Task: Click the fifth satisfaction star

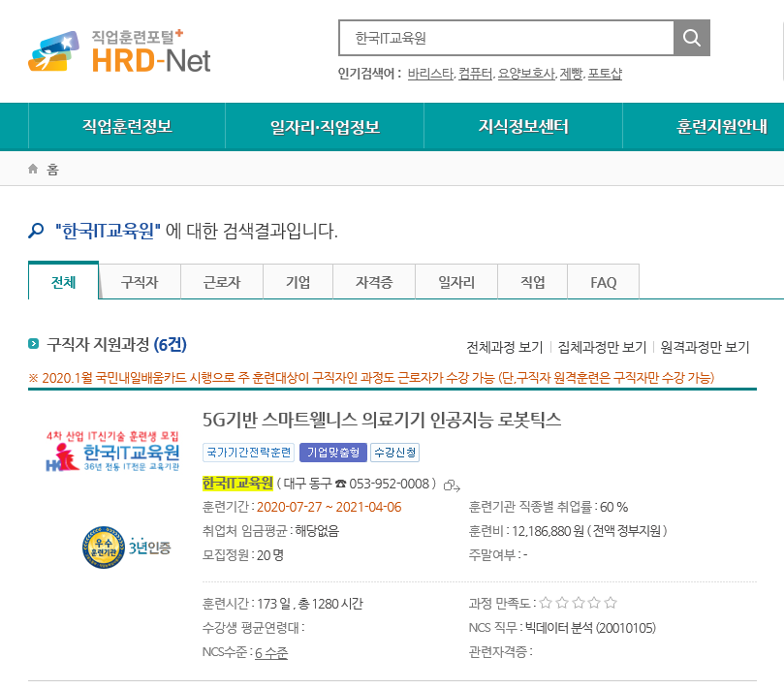Action: pos(610,603)
